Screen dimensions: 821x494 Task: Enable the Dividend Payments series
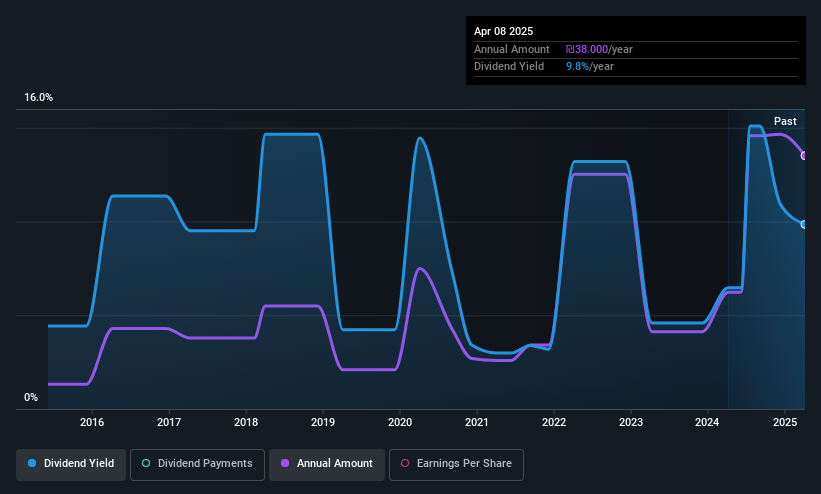pyautogui.click(x=197, y=464)
